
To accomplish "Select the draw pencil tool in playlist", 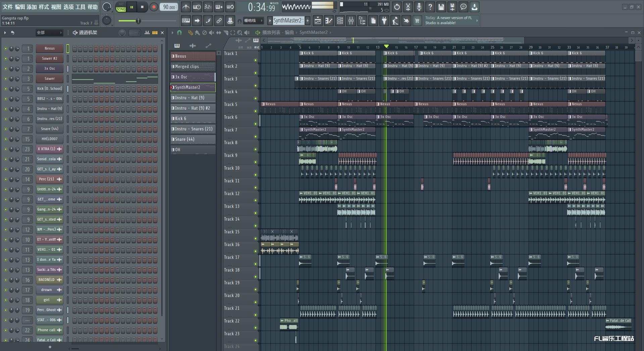I will 190,33.
